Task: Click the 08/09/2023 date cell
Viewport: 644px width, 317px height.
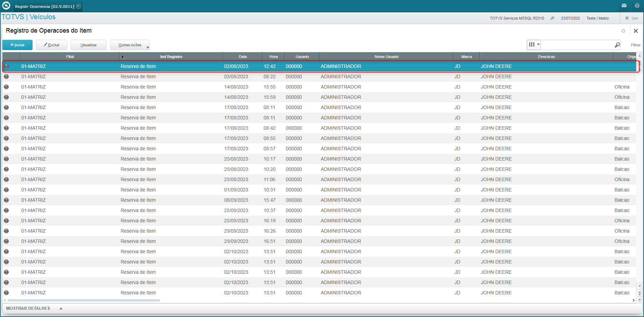Action: coord(236,200)
